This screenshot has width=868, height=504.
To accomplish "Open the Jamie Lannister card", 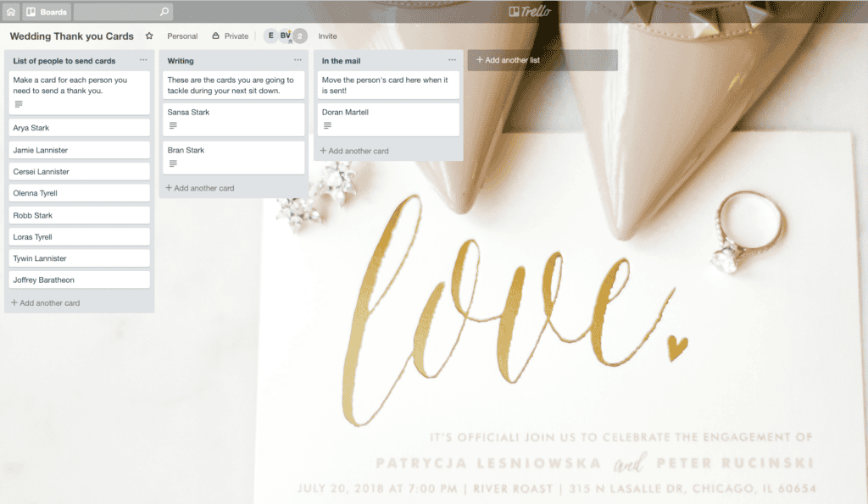I will pos(79,150).
